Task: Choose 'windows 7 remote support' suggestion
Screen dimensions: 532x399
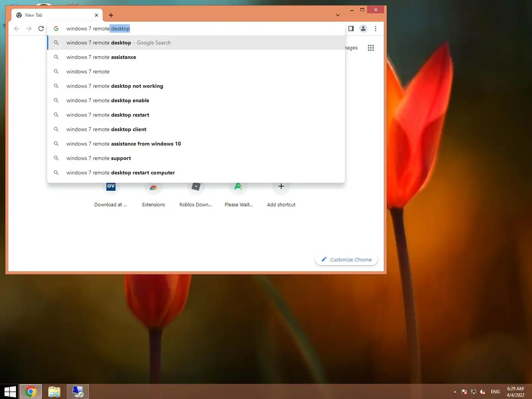Action: pyautogui.click(x=196, y=158)
